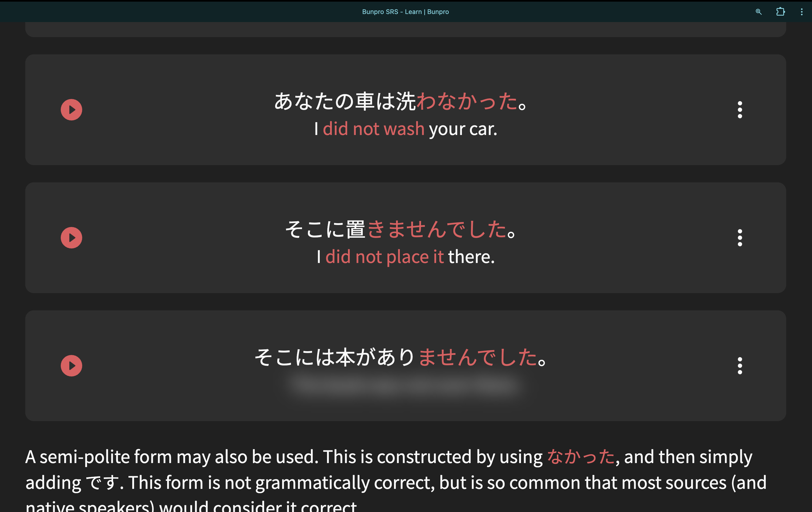Open the browser's vertical three-dot menu
This screenshot has width=812, height=512.
click(x=801, y=12)
